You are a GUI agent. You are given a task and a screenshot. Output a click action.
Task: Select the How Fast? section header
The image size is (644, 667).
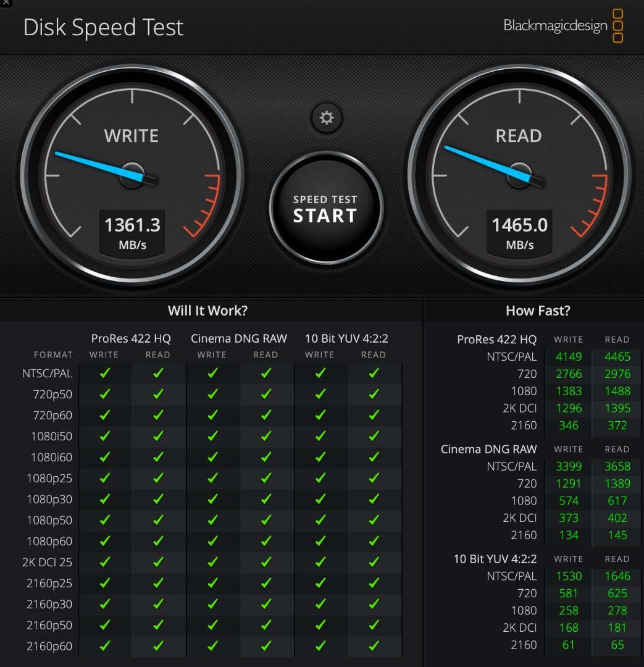[538, 311]
